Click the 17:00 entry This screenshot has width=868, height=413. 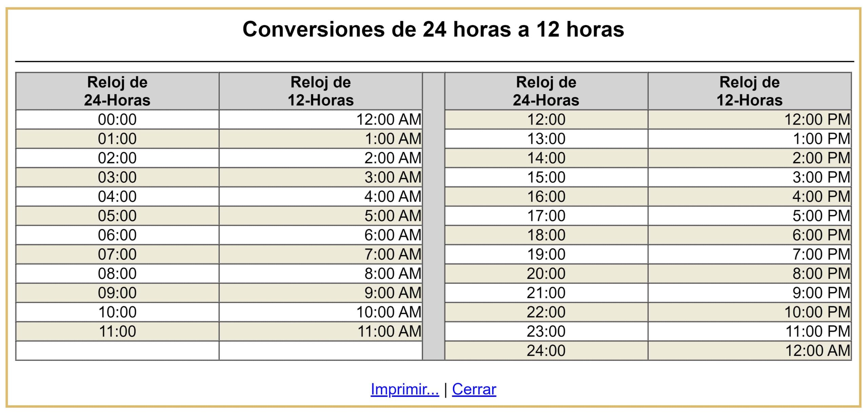pyautogui.click(x=547, y=215)
